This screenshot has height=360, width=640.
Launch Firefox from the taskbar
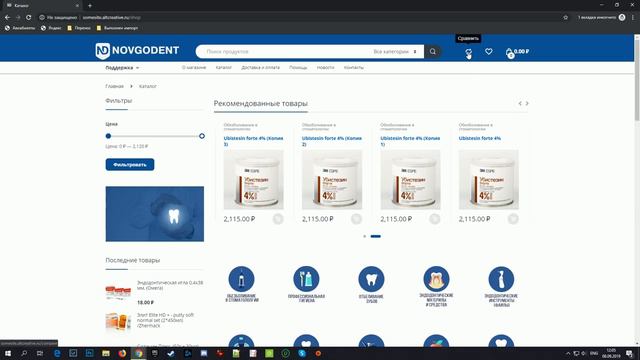coord(122,353)
